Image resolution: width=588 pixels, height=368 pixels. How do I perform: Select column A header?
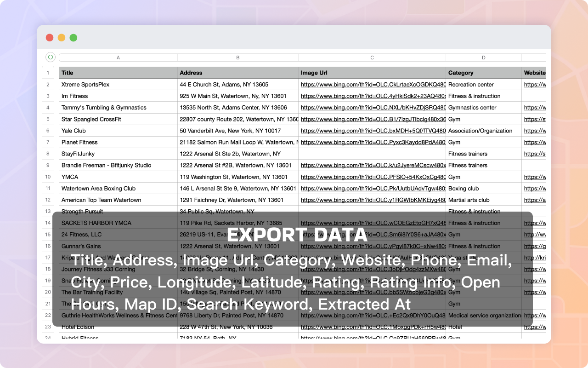[118, 57]
